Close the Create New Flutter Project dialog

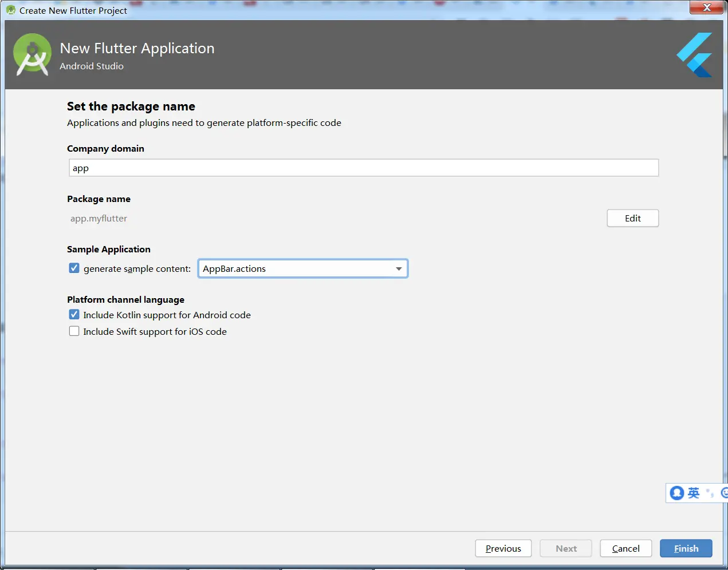[707, 7]
